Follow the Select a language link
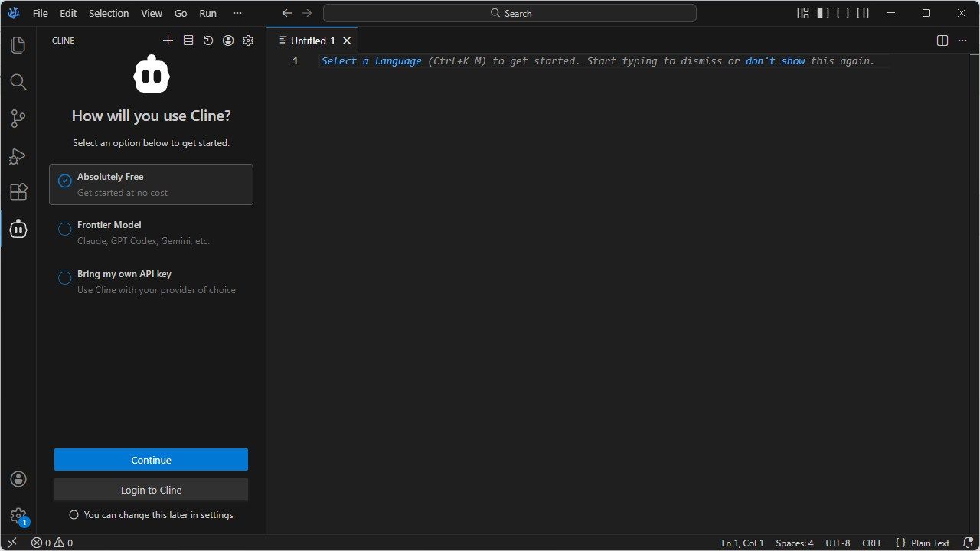Image resolution: width=980 pixels, height=551 pixels. 371,60
